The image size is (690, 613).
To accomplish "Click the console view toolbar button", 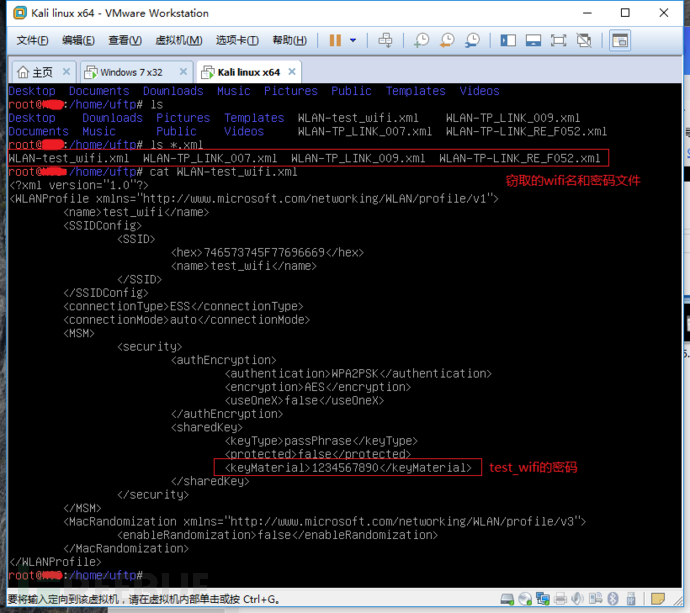I will [620, 40].
